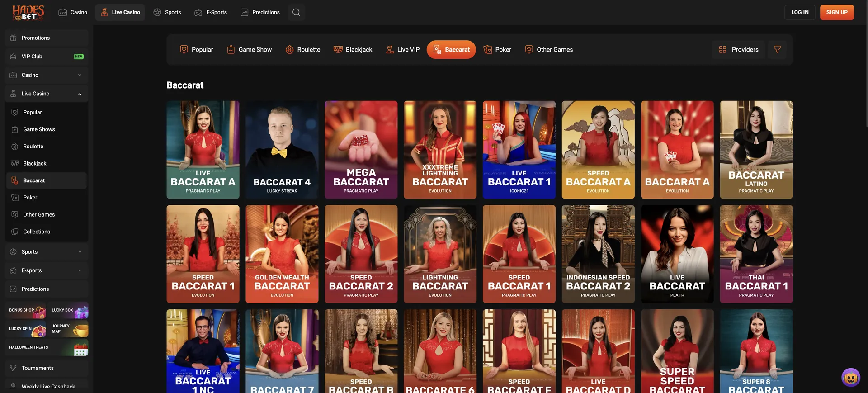
Task: Click the LOG IN button
Action: tap(800, 12)
